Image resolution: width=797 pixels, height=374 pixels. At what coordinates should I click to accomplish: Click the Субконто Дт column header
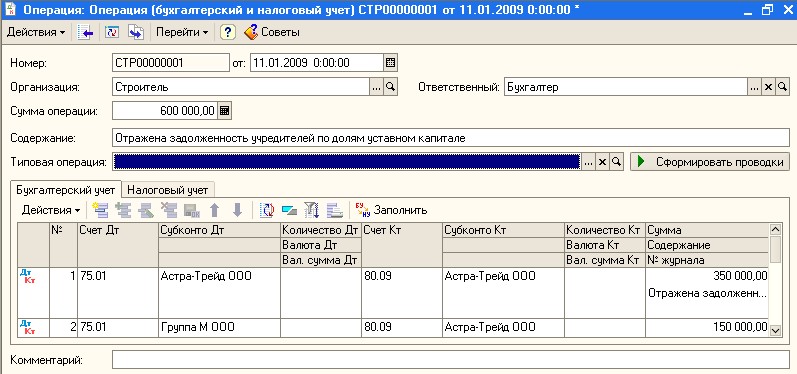(219, 230)
